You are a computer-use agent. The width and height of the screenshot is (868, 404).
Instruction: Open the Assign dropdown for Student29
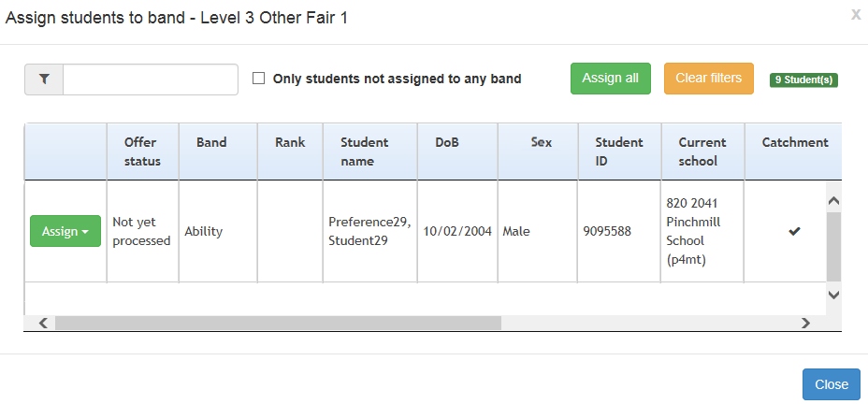65,231
